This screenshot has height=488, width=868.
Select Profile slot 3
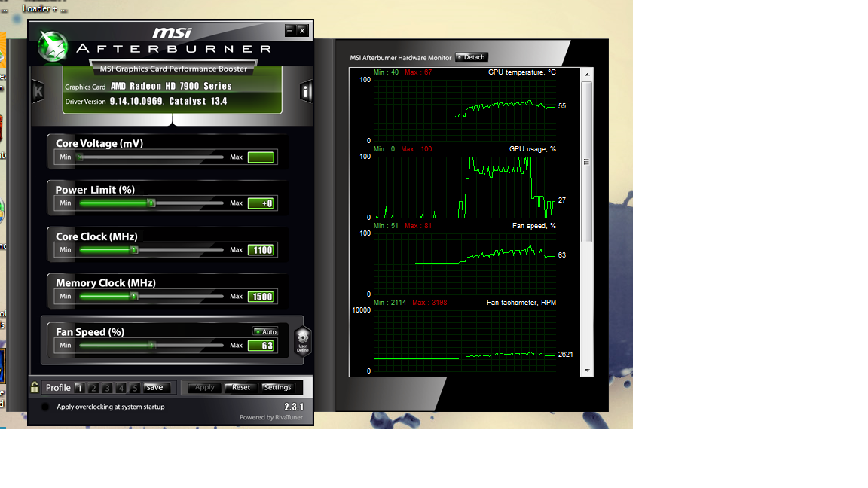[x=107, y=388]
